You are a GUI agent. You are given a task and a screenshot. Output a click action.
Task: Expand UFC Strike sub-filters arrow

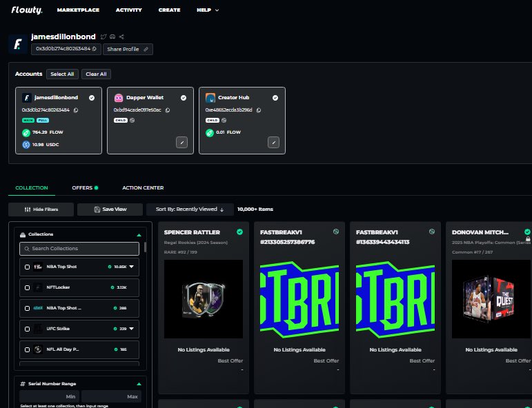pos(132,329)
